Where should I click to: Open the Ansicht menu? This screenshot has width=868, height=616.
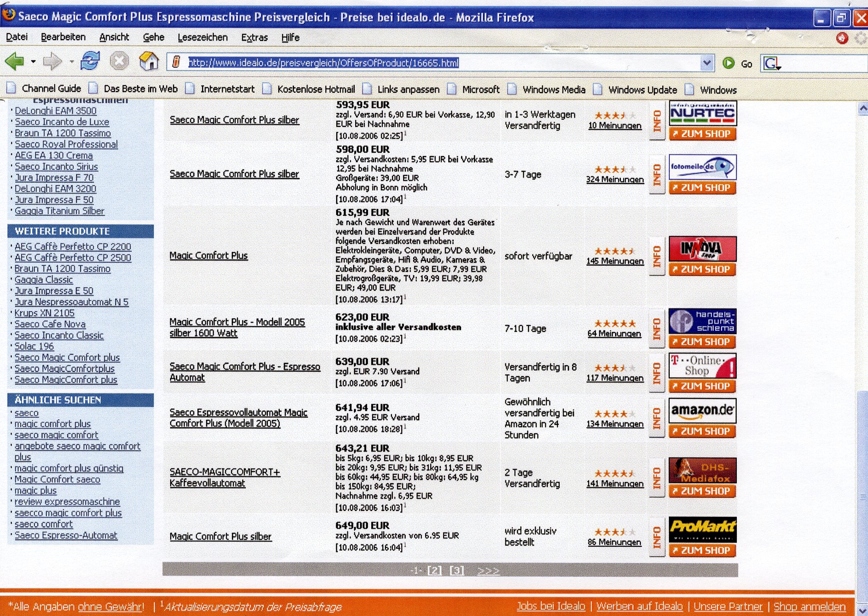click(x=114, y=37)
